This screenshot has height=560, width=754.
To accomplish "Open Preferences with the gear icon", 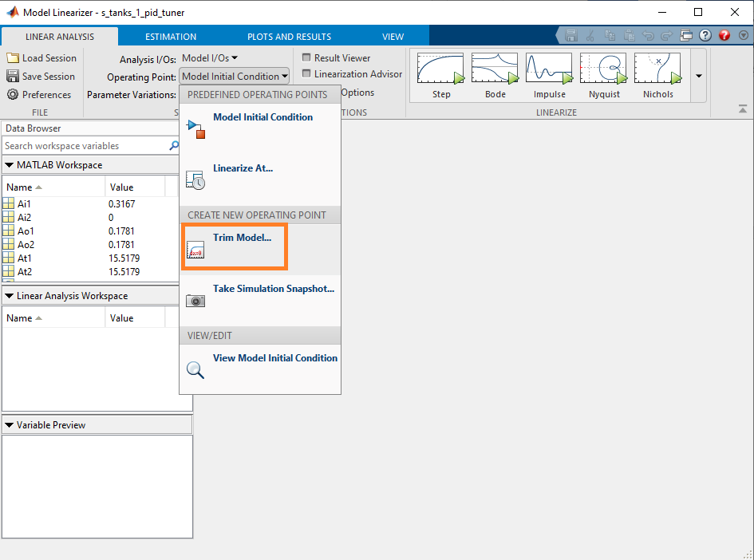I will pyautogui.click(x=13, y=95).
